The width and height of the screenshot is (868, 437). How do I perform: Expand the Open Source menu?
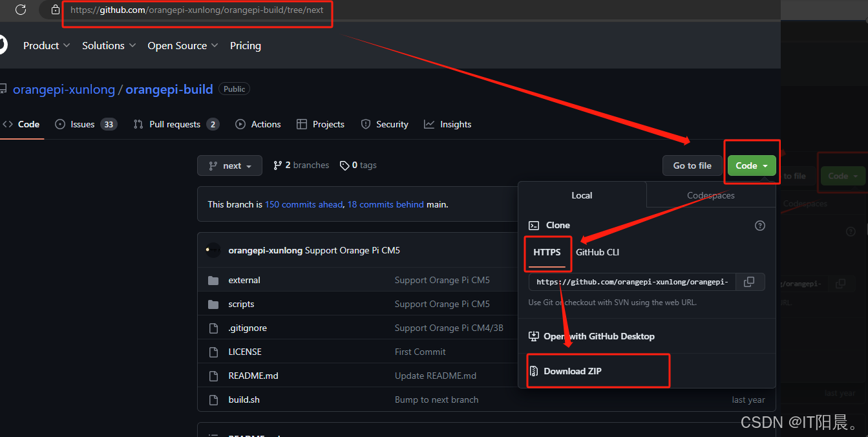tap(183, 45)
